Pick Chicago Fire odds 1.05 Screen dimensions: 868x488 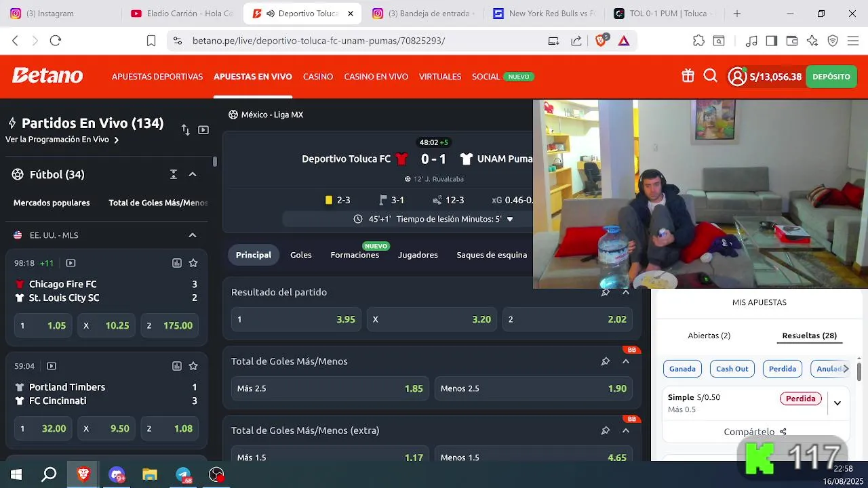(43, 325)
